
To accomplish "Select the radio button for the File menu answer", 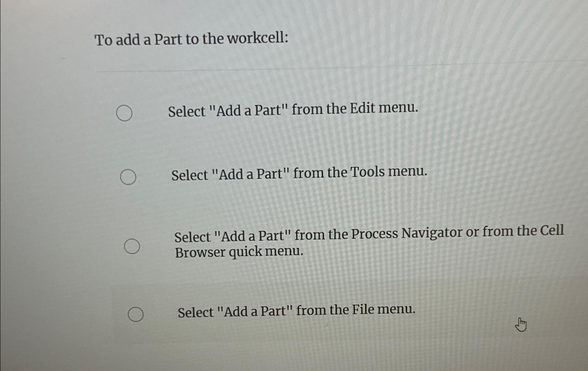I will tap(135, 314).
